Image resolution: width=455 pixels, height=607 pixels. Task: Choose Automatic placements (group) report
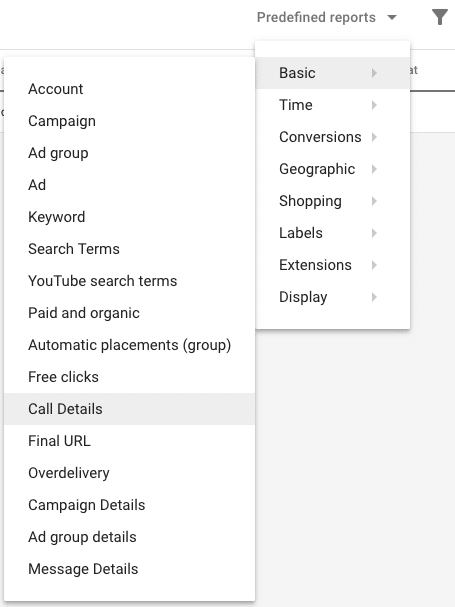point(130,345)
